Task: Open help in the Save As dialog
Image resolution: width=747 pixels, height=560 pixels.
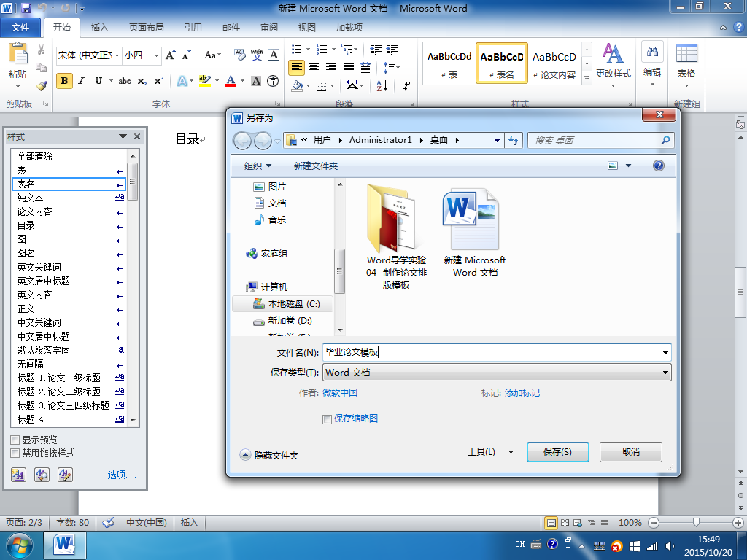Action: (659, 166)
